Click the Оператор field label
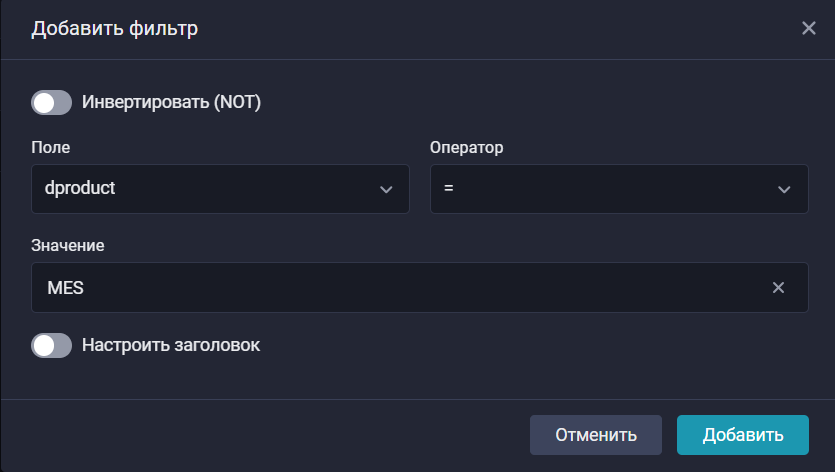Screen dimensions: 835x472 467,147
